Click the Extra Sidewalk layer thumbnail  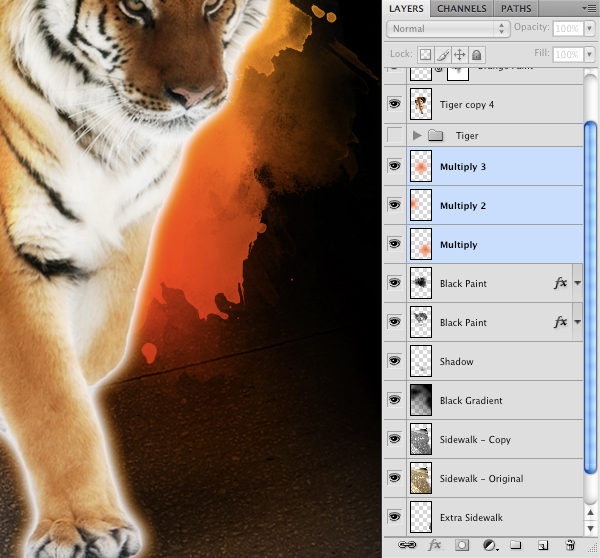[x=421, y=517]
